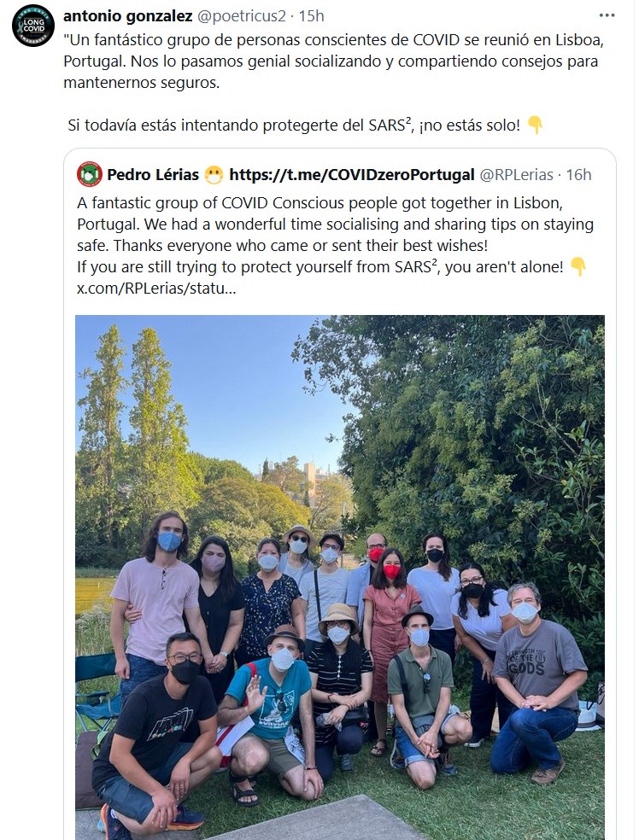This screenshot has height=840, width=639.
Task: Open the quoted tweet's 16h timestamp
Action: point(578,175)
